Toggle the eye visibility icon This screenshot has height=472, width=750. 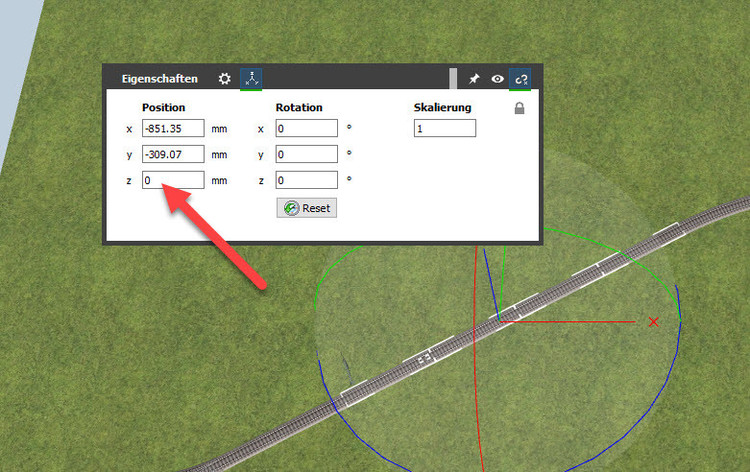pos(497,78)
